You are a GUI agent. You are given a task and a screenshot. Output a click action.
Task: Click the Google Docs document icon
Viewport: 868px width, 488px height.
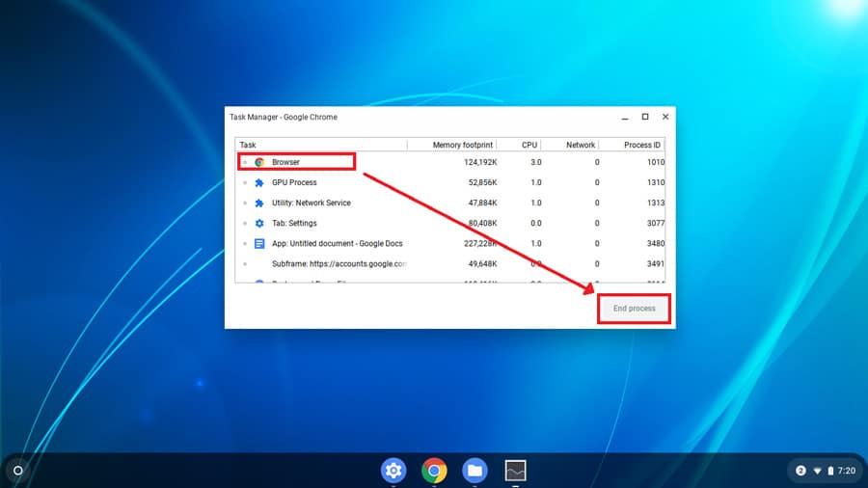point(259,243)
